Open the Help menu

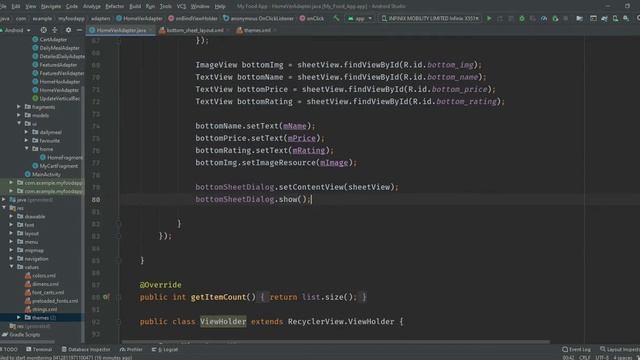220,6
